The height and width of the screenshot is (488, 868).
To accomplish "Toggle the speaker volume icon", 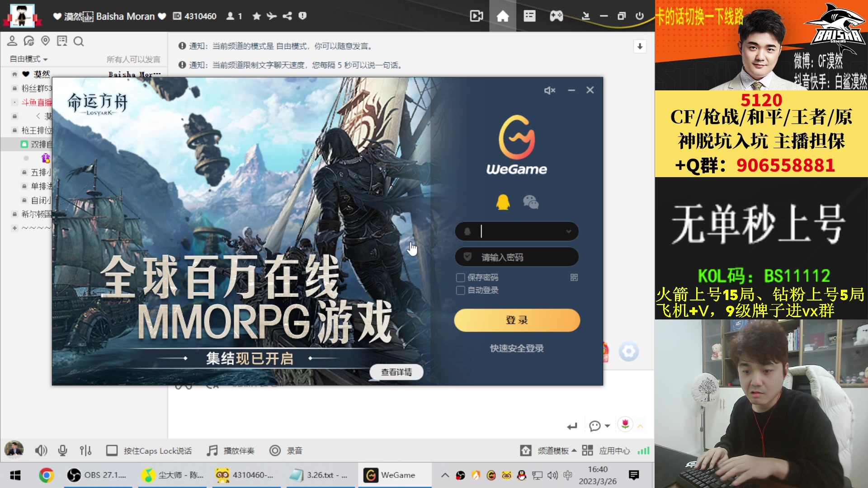I will [x=41, y=450].
